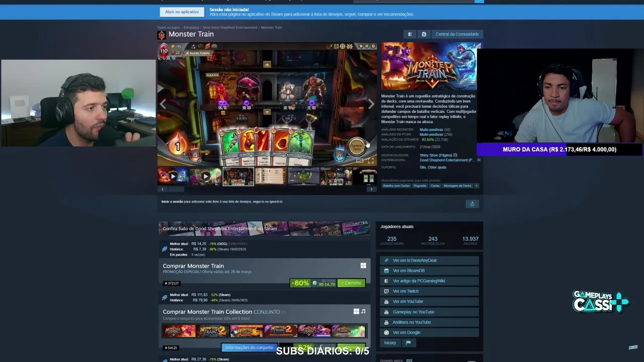Open recent reviews Muito positivas (50)

(435, 130)
